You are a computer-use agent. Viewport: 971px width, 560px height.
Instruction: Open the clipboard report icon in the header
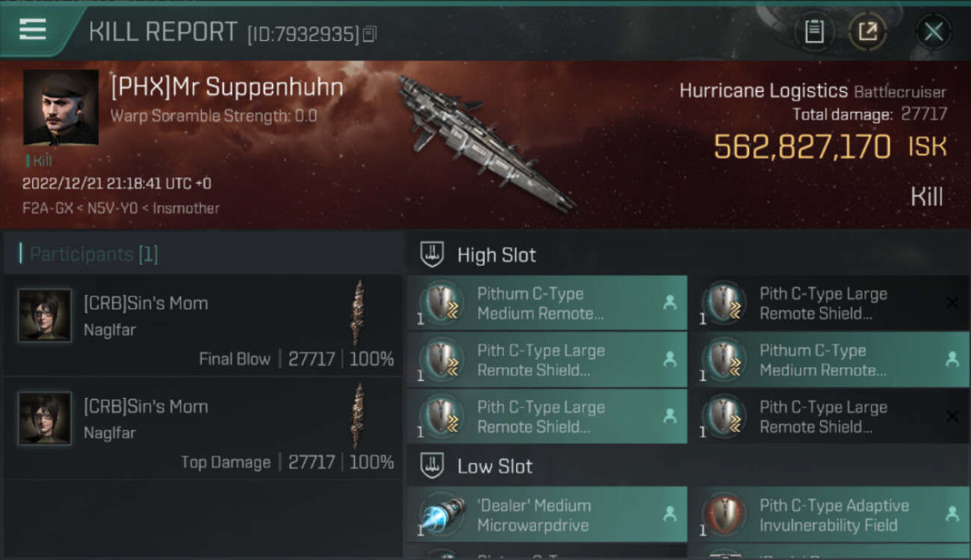coord(814,31)
